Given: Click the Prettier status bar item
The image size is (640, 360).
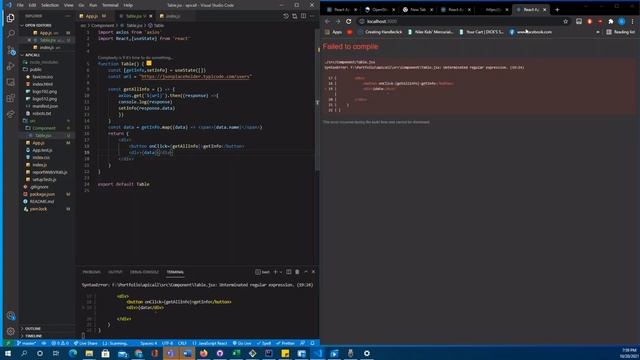Looking at the screenshot, I should coord(285,343).
